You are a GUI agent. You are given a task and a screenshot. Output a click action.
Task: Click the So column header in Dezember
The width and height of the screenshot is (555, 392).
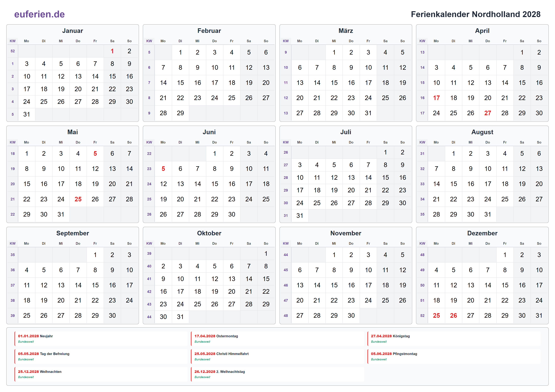(539, 243)
